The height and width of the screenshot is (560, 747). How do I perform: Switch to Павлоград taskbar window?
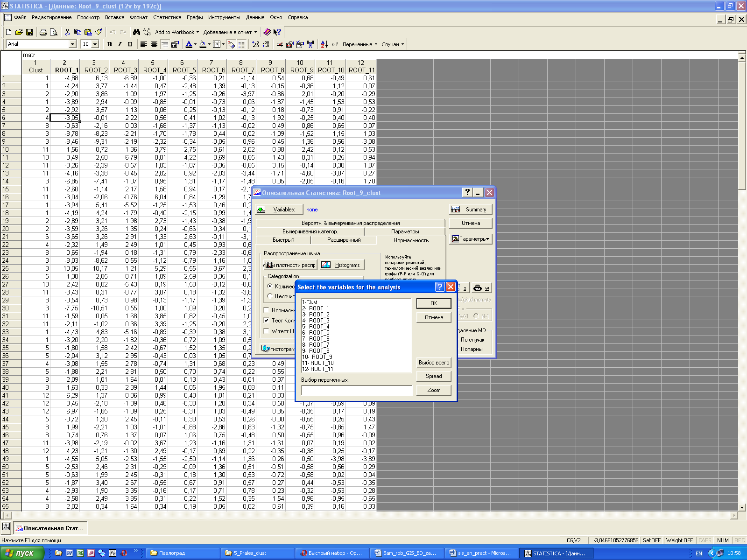pos(182,553)
